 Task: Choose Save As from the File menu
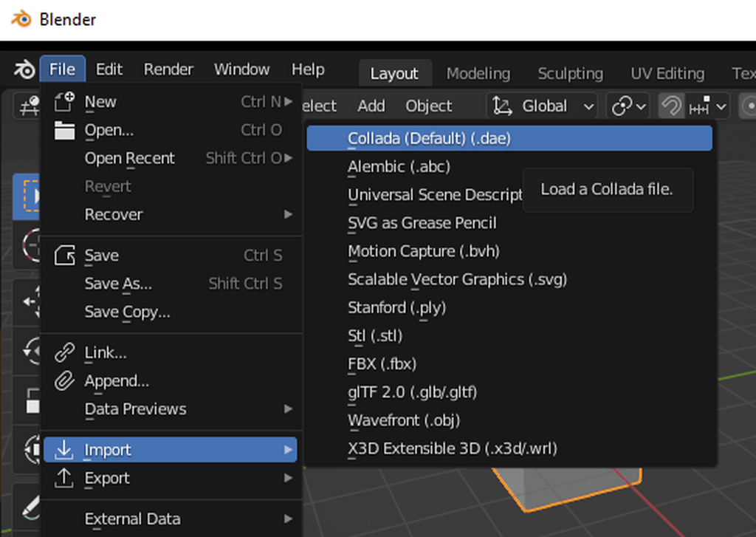click(x=171, y=284)
